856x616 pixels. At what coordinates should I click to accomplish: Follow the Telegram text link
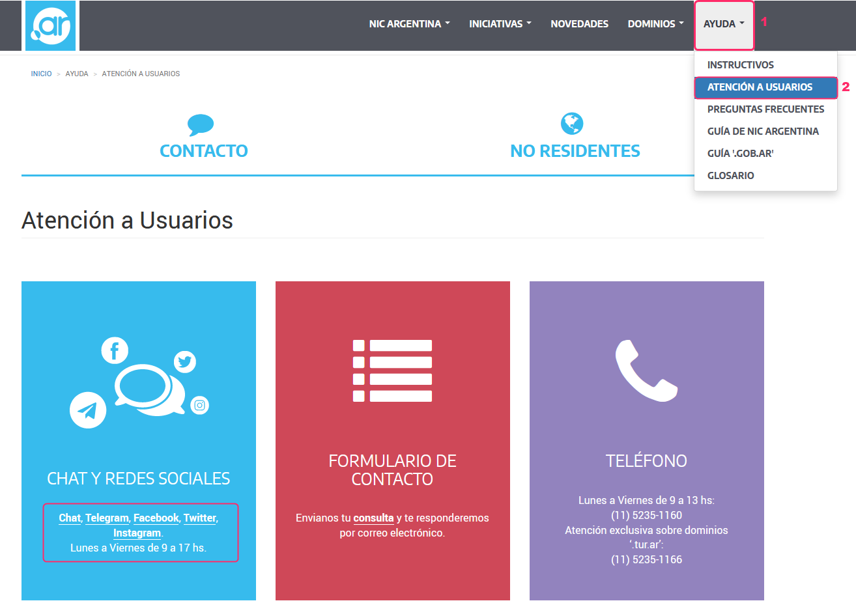click(107, 518)
